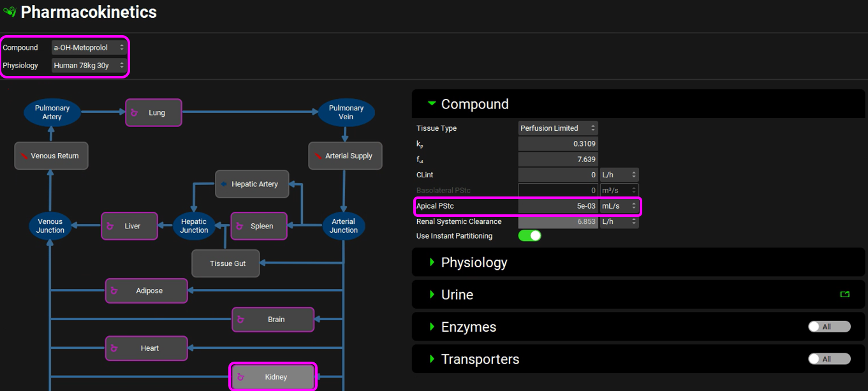The height and width of the screenshot is (391, 868).
Task: Click the organ icon on Brain node
Action: (x=240, y=320)
